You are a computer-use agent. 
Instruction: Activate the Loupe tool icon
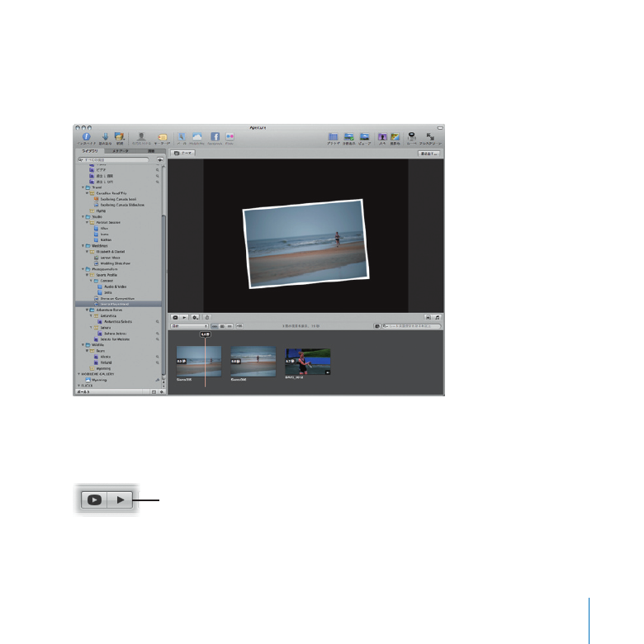tap(411, 137)
